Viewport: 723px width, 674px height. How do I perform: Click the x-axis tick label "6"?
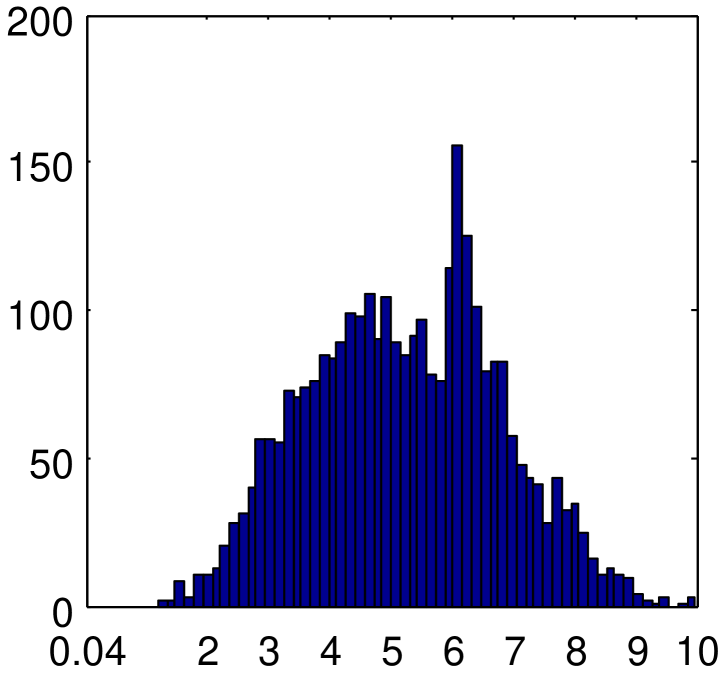click(454, 652)
